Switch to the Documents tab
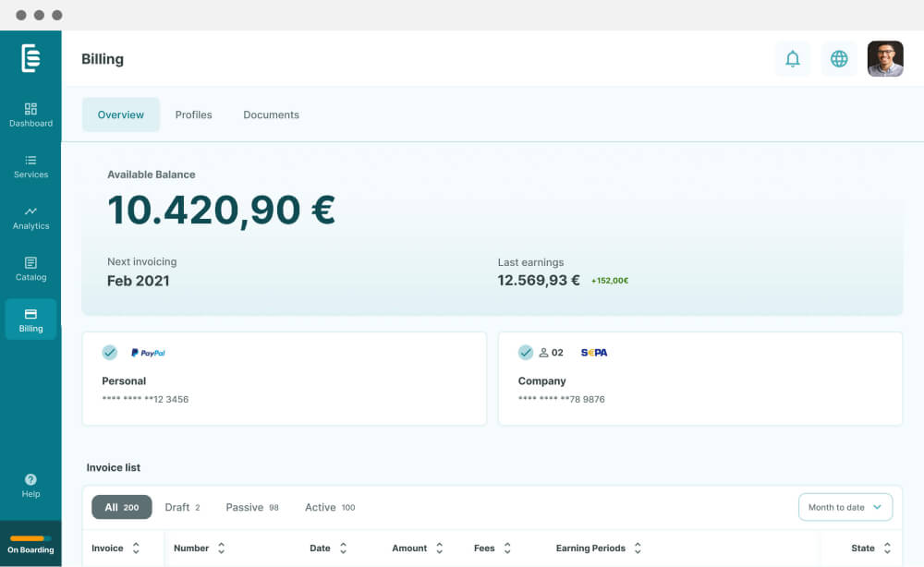The width and height of the screenshot is (924, 567). tap(271, 115)
